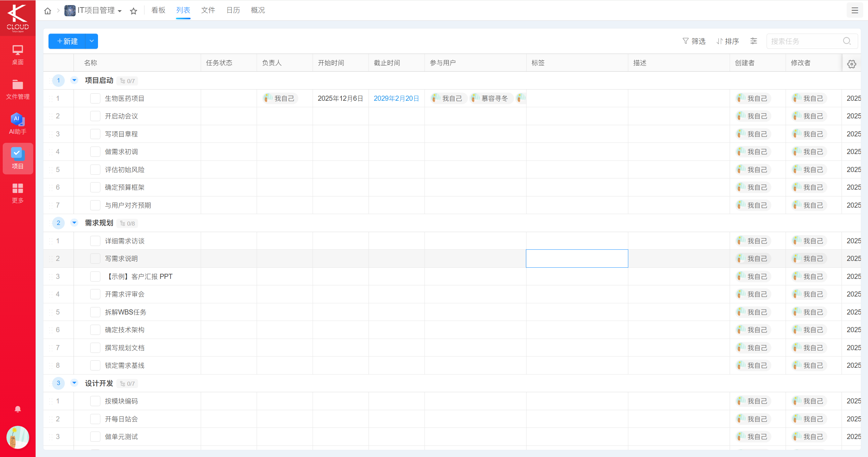Star the IT项目管理 project as favorite
The image size is (868, 457).
pos(134,11)
